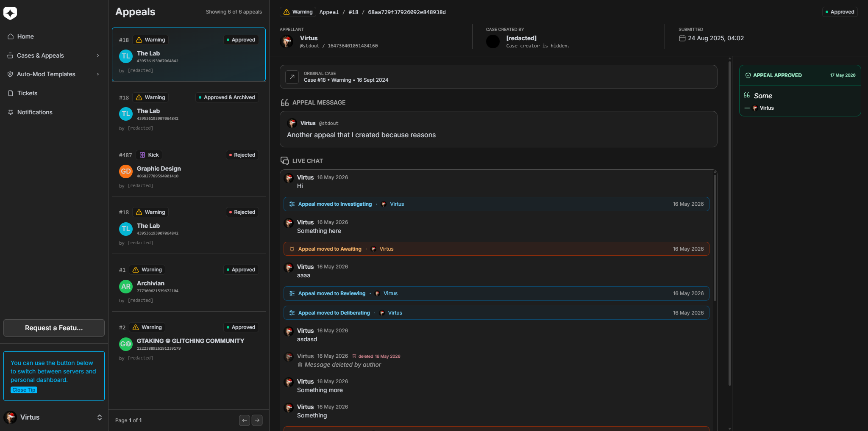Select the rejected #18 The Lab appeal
The image size is (868, 431).
[189, 227]
